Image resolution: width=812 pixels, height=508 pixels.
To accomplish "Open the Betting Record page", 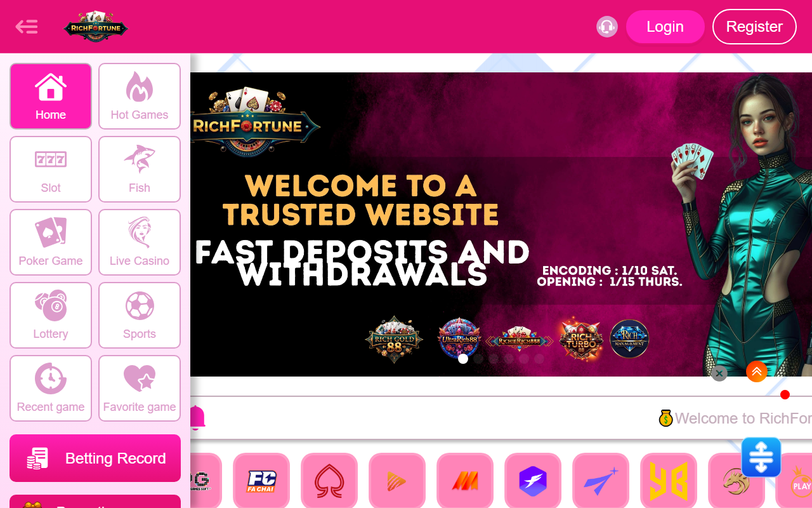I will (95, 458).
